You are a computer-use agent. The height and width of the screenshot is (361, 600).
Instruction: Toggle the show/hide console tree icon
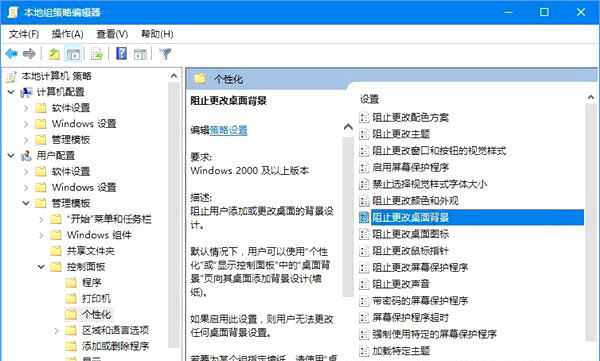click(x=73, y=54)
